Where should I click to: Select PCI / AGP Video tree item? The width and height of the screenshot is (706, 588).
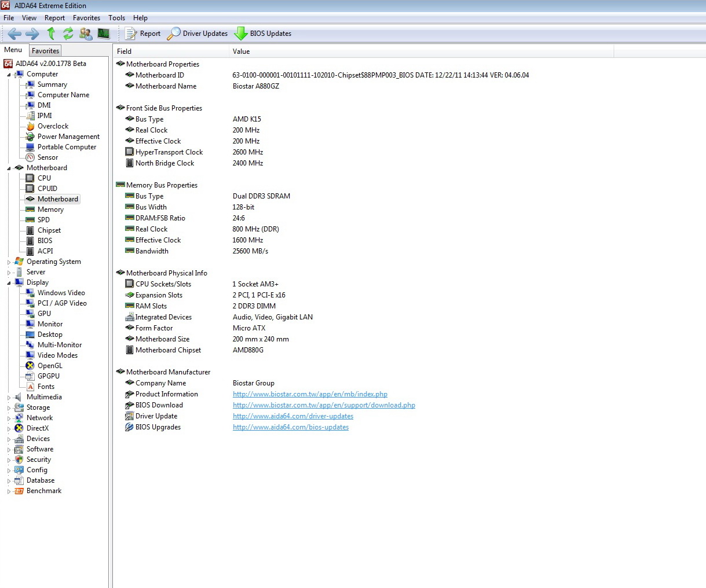62,303
